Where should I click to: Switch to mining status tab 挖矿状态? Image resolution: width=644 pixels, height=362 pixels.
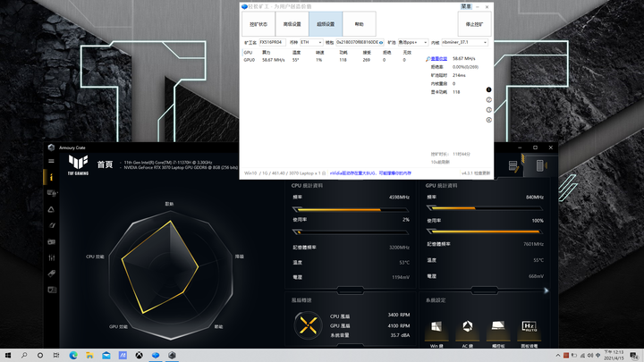click(x=258, y=24)
